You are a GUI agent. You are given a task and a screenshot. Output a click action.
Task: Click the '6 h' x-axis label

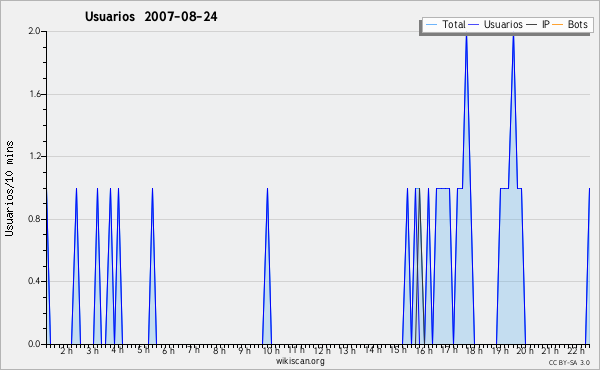click(x=168, y=350)
